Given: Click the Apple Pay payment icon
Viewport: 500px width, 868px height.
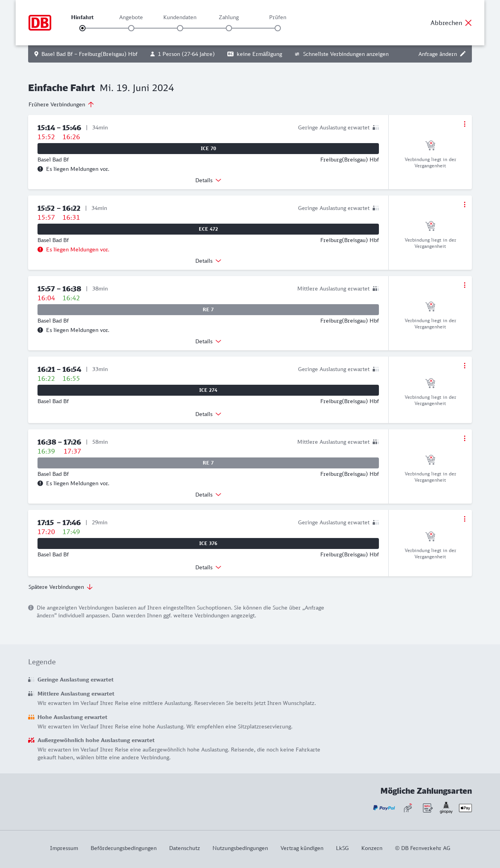Looking at the screenshot, I should click(x=465, y=808).
